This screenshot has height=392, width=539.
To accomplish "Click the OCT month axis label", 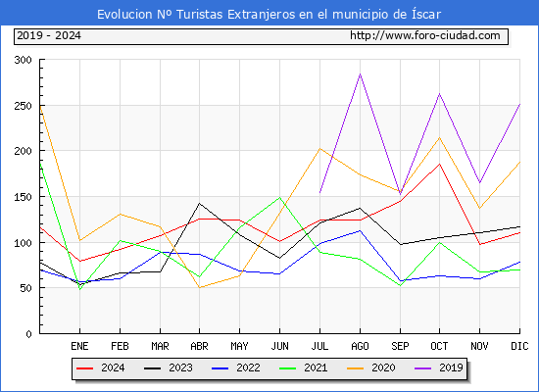I will tap(439, 346).
